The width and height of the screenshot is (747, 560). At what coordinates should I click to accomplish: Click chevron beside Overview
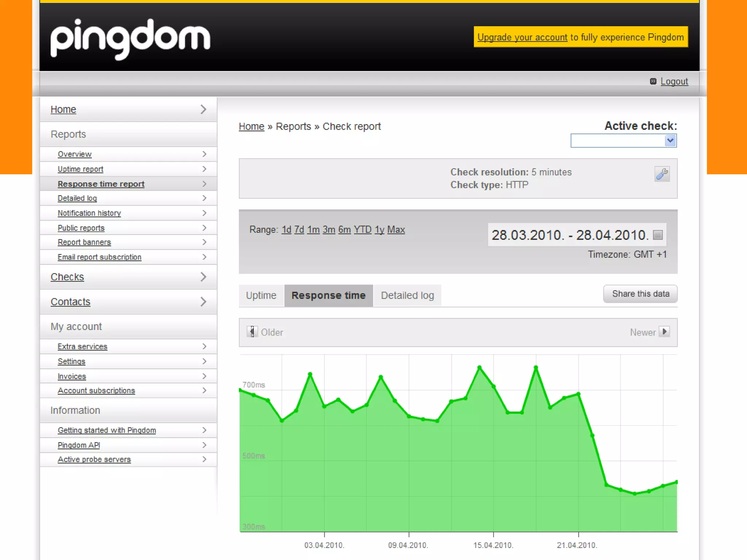point(204,154)
